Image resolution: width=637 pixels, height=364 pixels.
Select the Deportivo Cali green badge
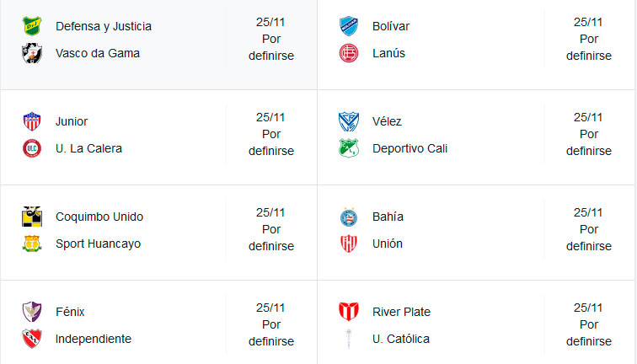click(x=349, y=148)
